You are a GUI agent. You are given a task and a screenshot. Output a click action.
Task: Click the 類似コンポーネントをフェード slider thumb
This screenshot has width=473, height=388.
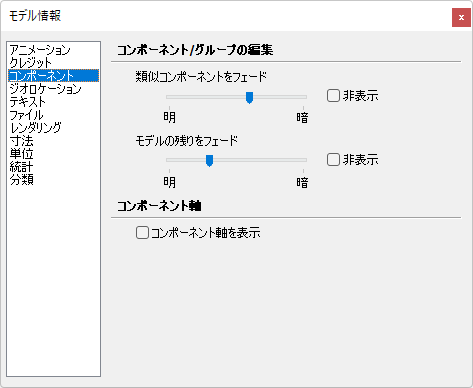point(249,98)
